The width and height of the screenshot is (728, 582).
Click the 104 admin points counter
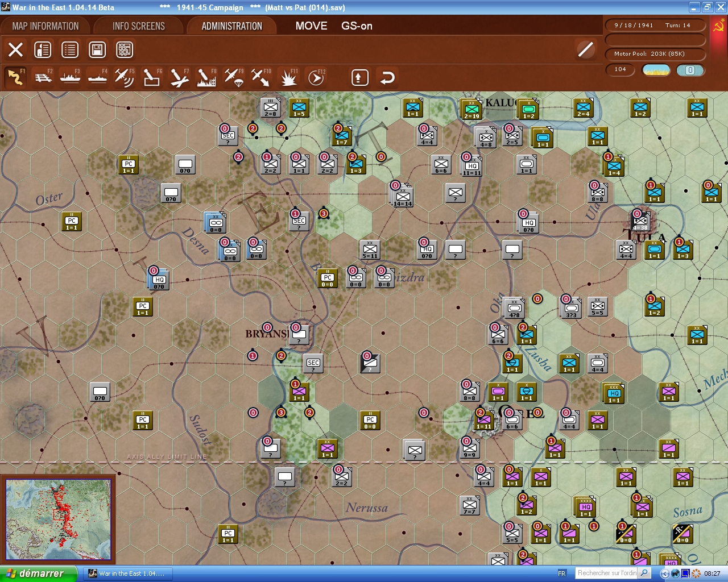621,69
